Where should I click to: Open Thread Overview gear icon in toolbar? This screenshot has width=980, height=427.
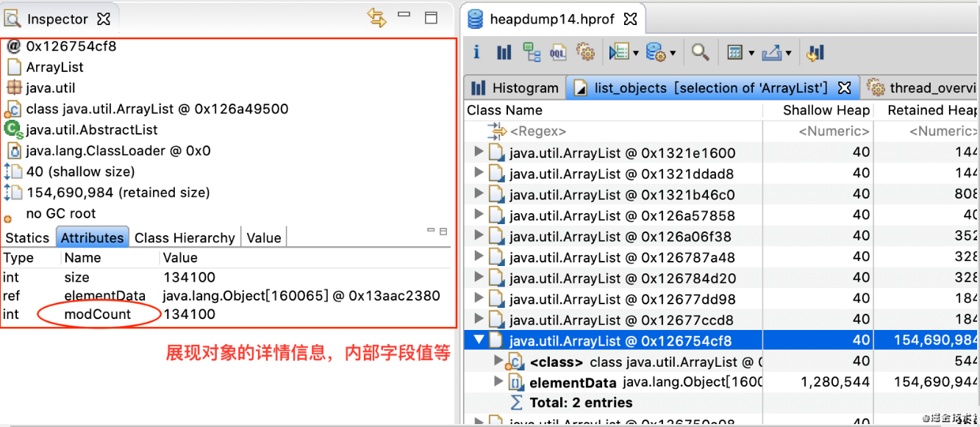tap(585, 52)
